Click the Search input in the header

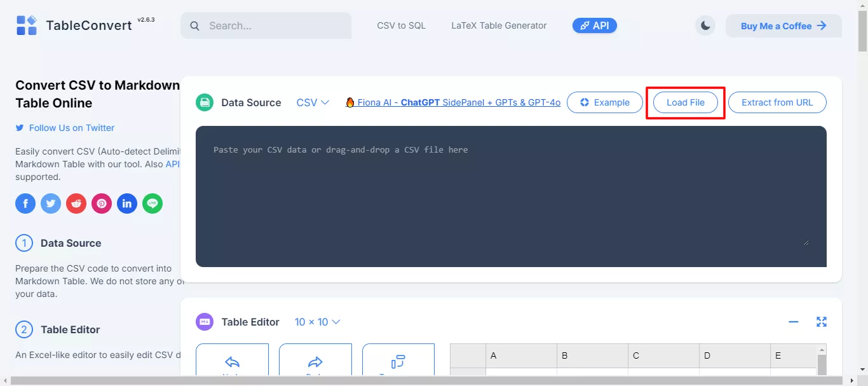[x=266, y=25]
